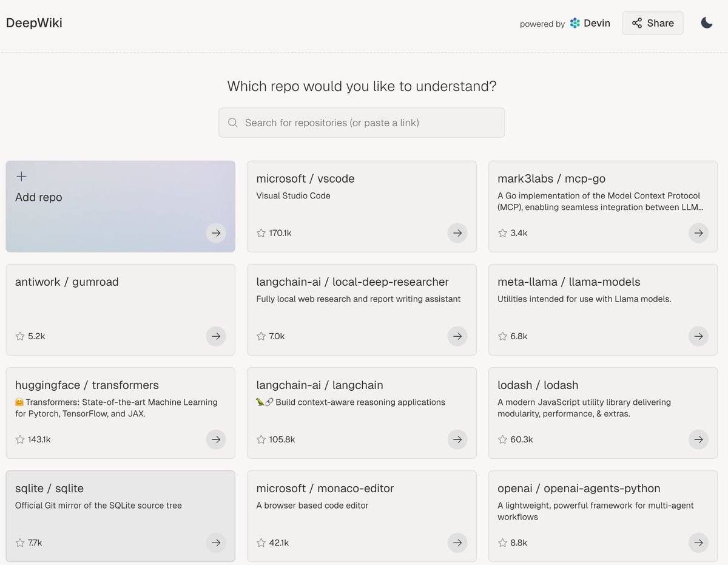Open the arrow on meta-llama / llama-models card
The width and height of the screenshot is (728, 565).
click(x=699, y=336)
